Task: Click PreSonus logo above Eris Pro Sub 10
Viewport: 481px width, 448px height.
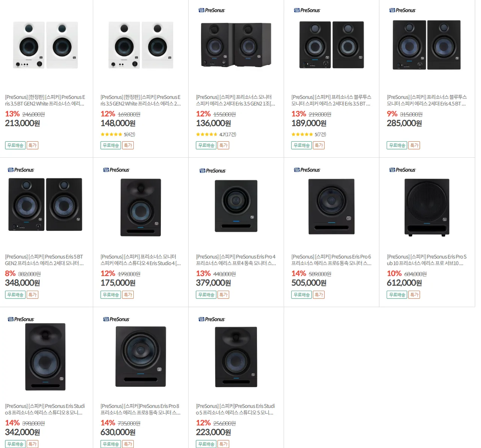Action: [402, 170]
